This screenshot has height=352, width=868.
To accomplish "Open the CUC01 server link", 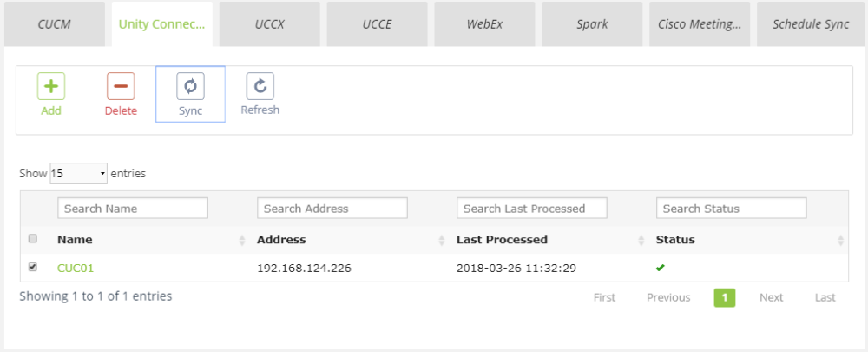I will tap(76, 268).
